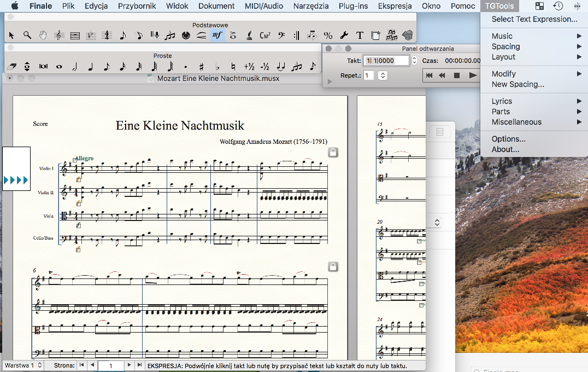Select the Page Layout tool
The width and height of the screenshot is (588, 372).
coord(375,36)
